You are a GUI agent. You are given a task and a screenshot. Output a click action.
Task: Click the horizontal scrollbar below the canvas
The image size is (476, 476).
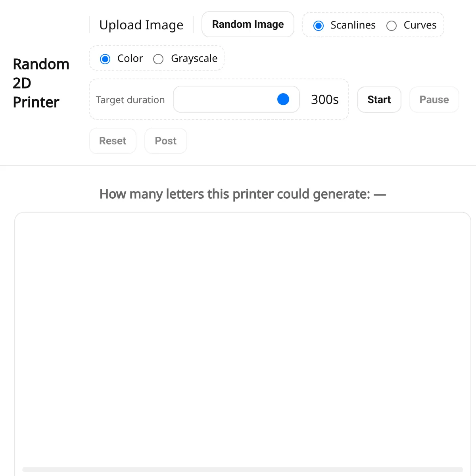tap(243, 470)
